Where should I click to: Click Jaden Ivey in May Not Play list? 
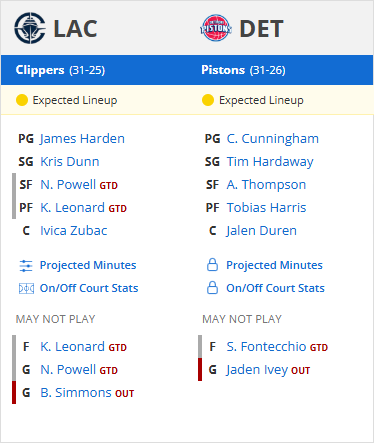pos(257,370)
